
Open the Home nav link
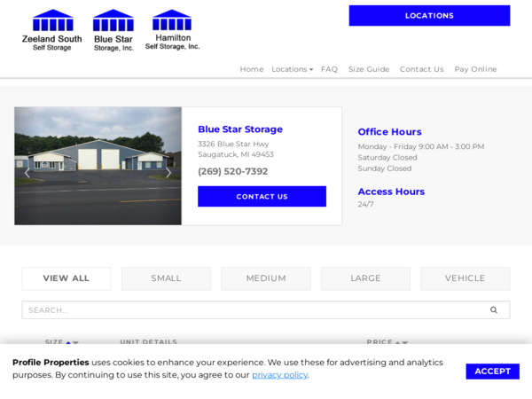(252, 69)
